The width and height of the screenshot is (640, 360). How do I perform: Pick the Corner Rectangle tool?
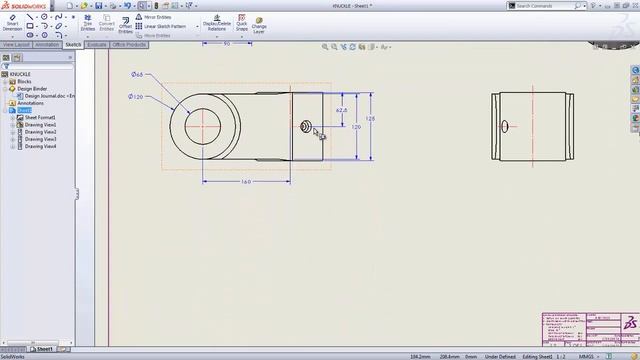tap(30, 26)
